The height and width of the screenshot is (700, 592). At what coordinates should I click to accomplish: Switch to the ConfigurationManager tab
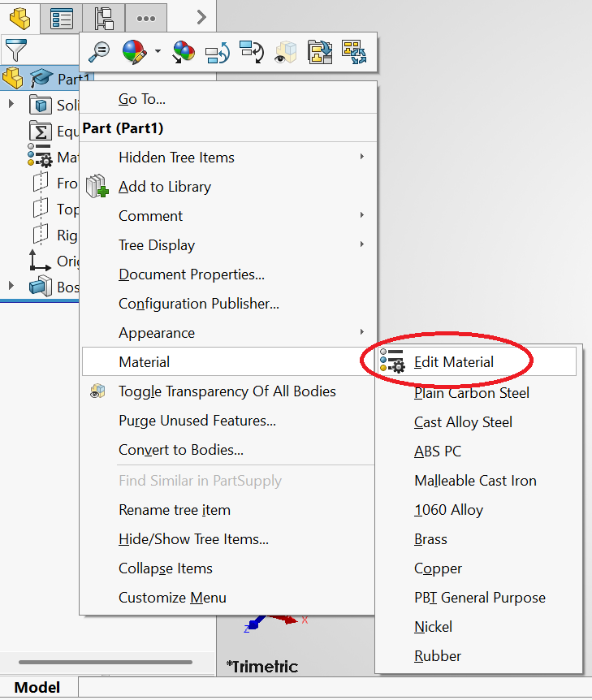104,19
